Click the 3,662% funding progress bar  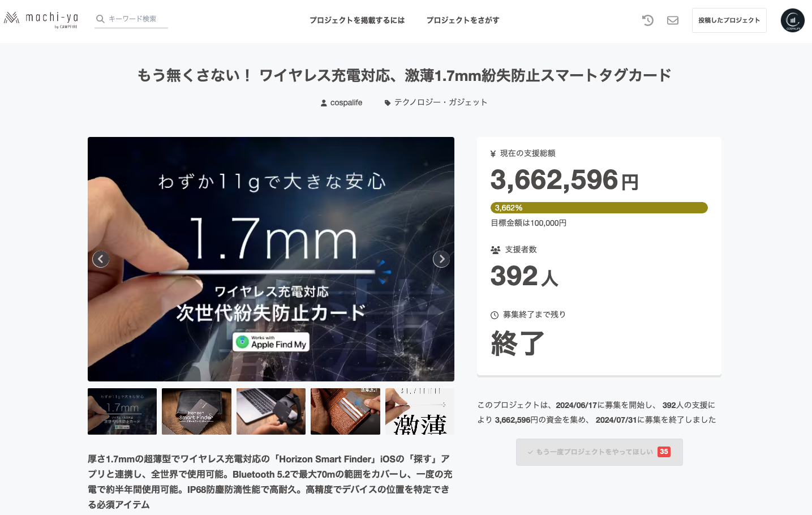pyautogui.click(x=599, y=208)
